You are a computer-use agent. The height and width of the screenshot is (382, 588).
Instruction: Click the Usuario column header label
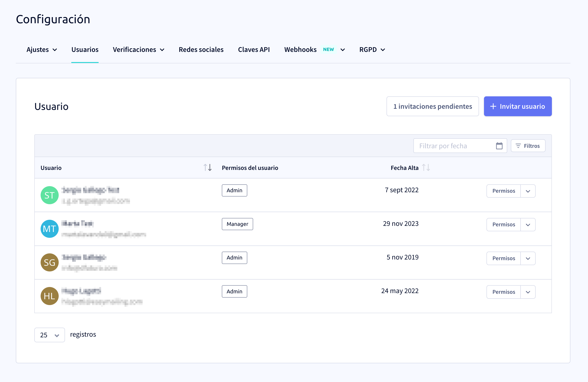pyautogui.click(x=51, y=168)
